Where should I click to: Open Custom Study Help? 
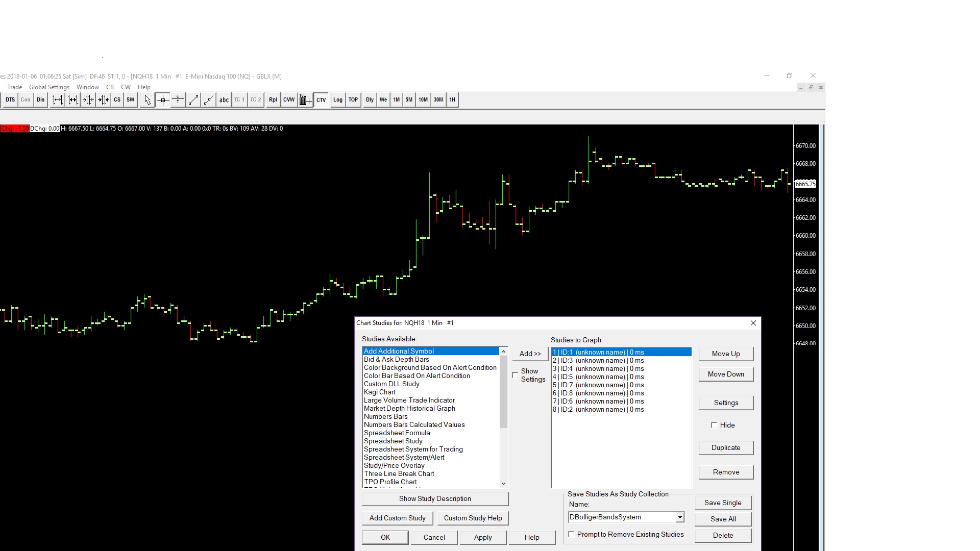(x=473, y=518)
